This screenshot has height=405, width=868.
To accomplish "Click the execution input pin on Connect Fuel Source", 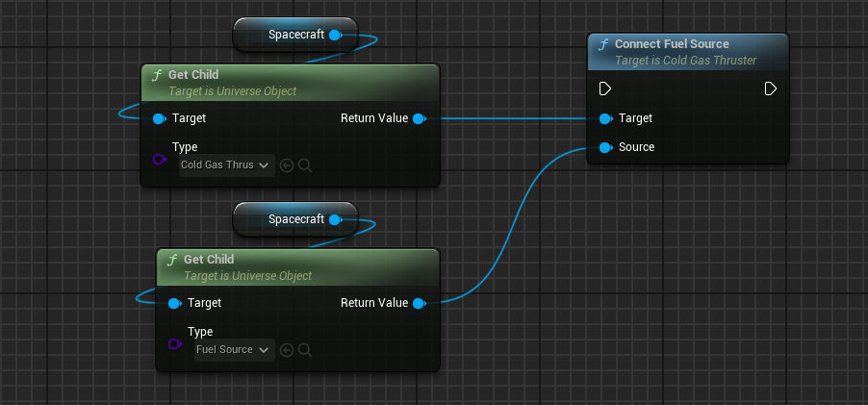I will click(605, 89).
